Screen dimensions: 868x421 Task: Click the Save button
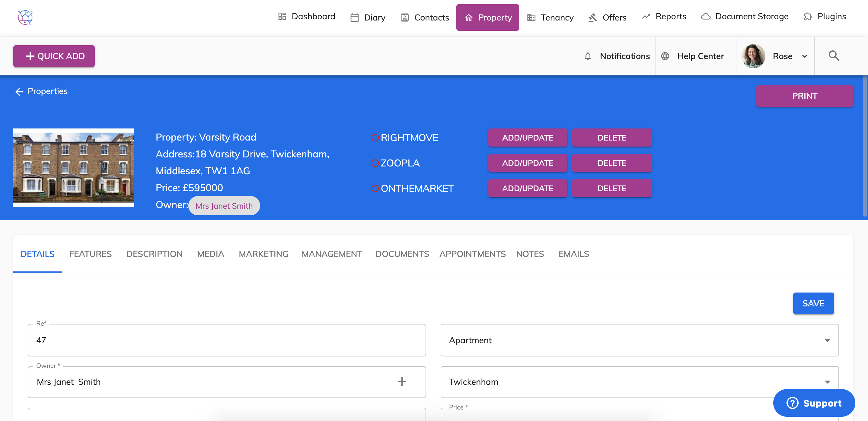pyautogui.click(x=813, y=303)
